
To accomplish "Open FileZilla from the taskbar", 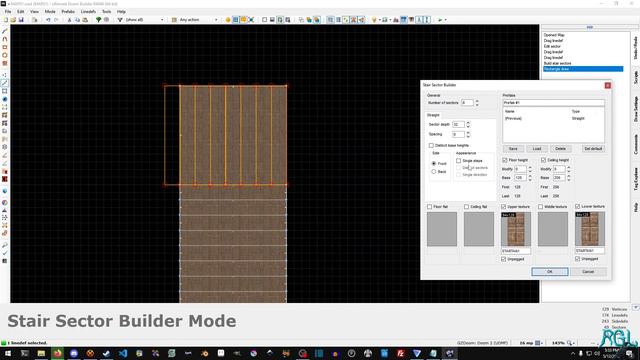I will click(x=400, y=353).
